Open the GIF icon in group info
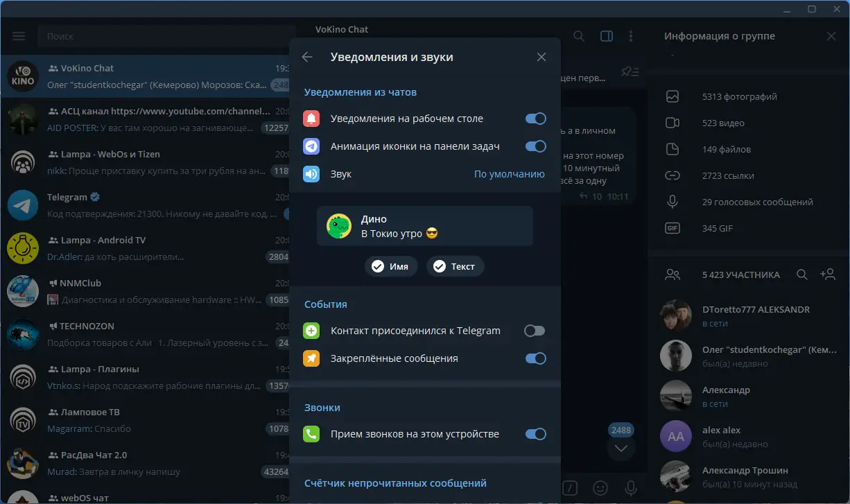Screen dimensions: 850x504 672,229
